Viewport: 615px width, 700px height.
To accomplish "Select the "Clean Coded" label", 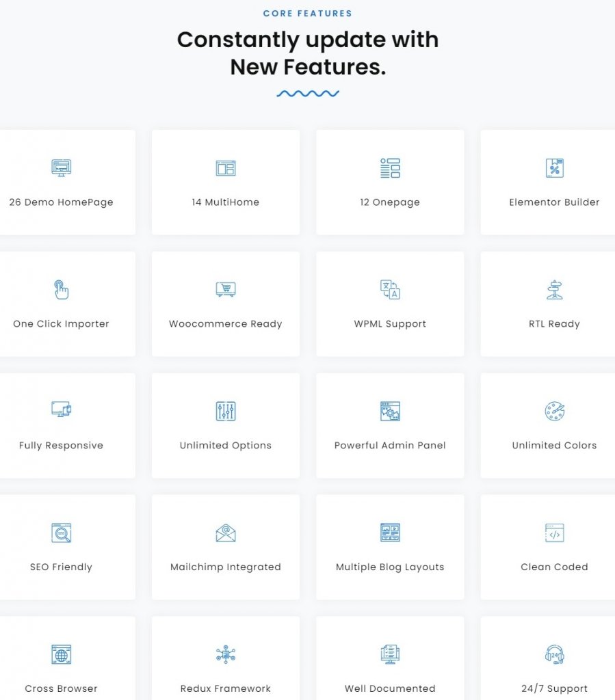I will (554, 567).
